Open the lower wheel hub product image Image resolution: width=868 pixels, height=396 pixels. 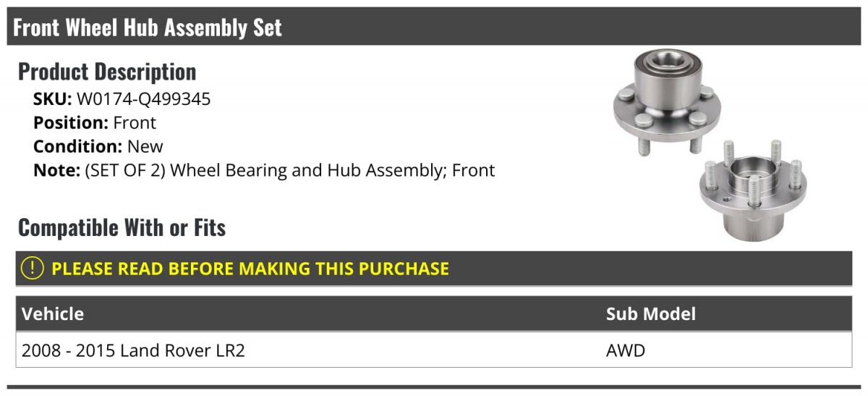pos(753,189)
